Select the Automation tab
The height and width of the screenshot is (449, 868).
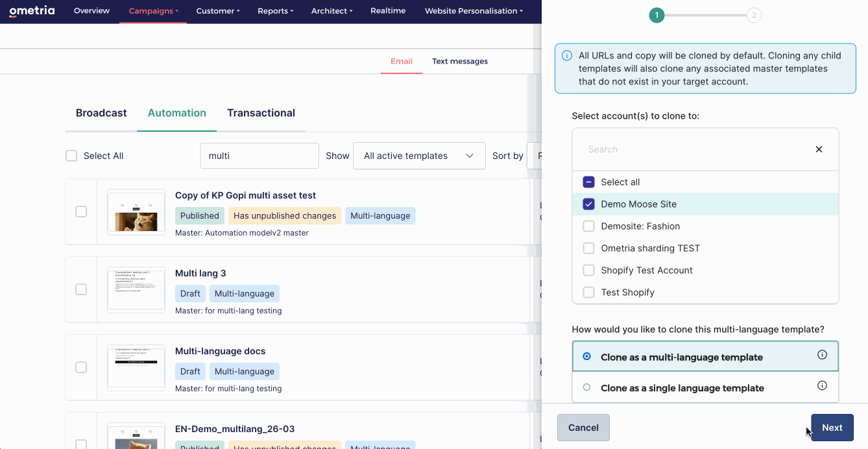(x=177, y=113)
